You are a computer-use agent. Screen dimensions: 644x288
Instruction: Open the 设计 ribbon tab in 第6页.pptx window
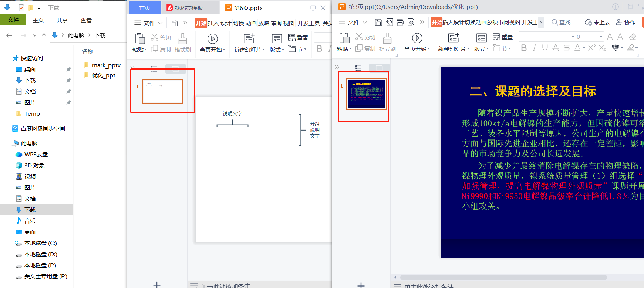coord(226,23)
